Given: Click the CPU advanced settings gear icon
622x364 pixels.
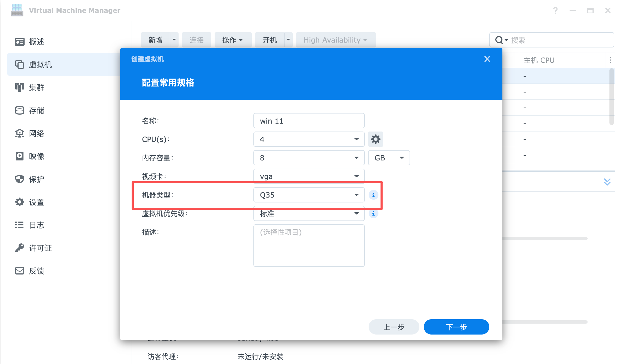Looking at the screenshot, I should [x=375, y=139].
